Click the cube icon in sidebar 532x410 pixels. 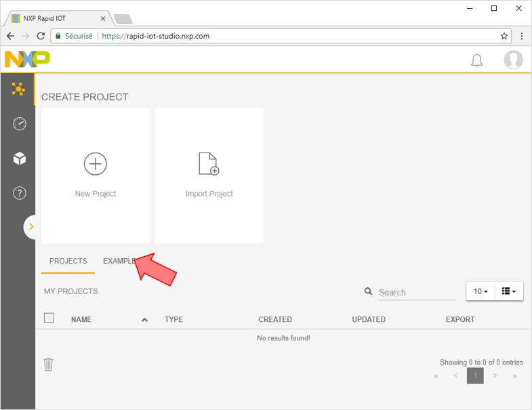pos(19,159)
